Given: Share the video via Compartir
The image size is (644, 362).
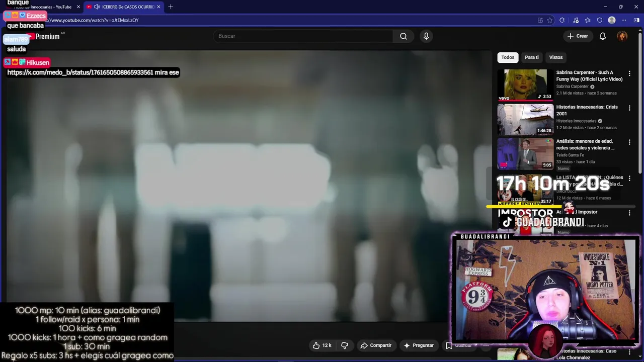Looking at the screenshot, I should pyautogui.click(x=376, y=345).
